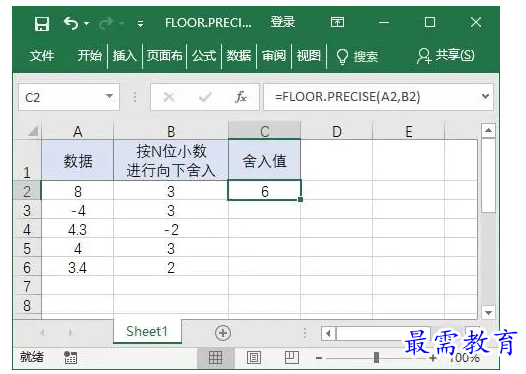The width and height of the screenshot is (526, 374).
Task: Click the 共享(S) share button
Action: [445, 56]
